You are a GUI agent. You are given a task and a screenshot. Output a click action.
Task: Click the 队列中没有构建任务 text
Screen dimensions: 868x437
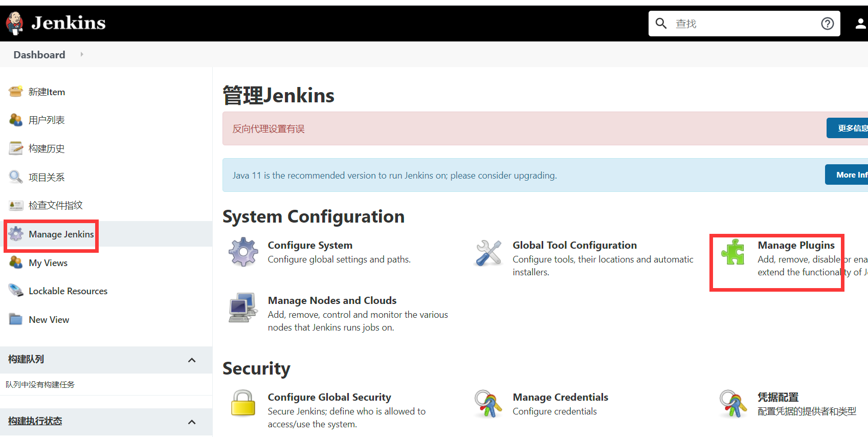[x=40, y=385]
